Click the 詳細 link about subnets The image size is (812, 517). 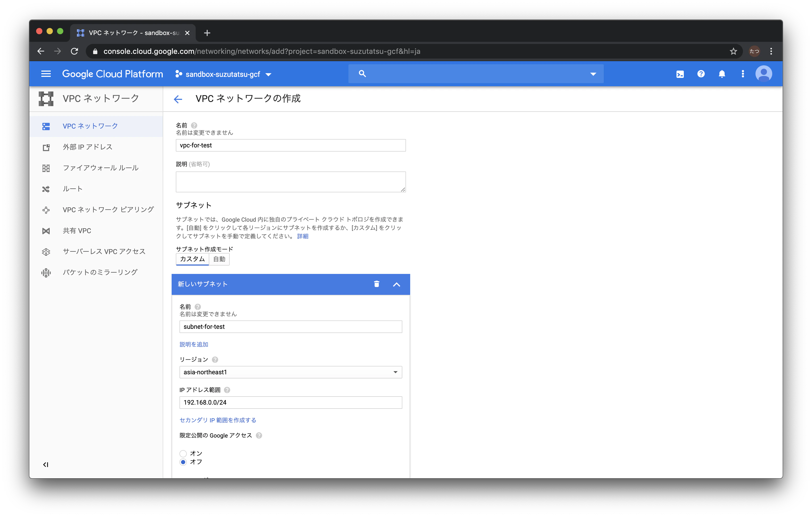click(x=302, y=236)
